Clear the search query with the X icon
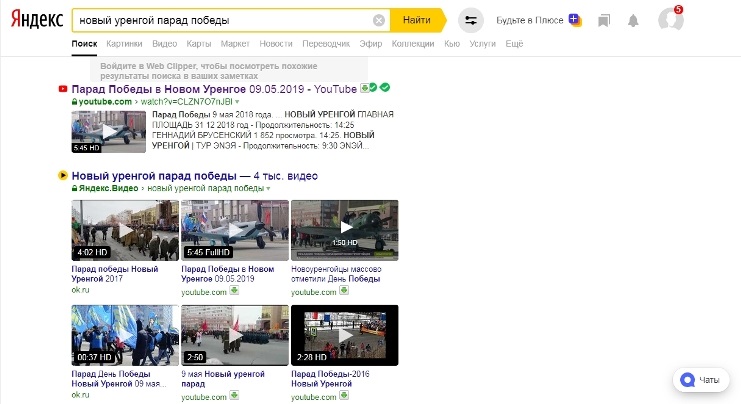Screen dimensions: 741x404 (x=379, y=20)
